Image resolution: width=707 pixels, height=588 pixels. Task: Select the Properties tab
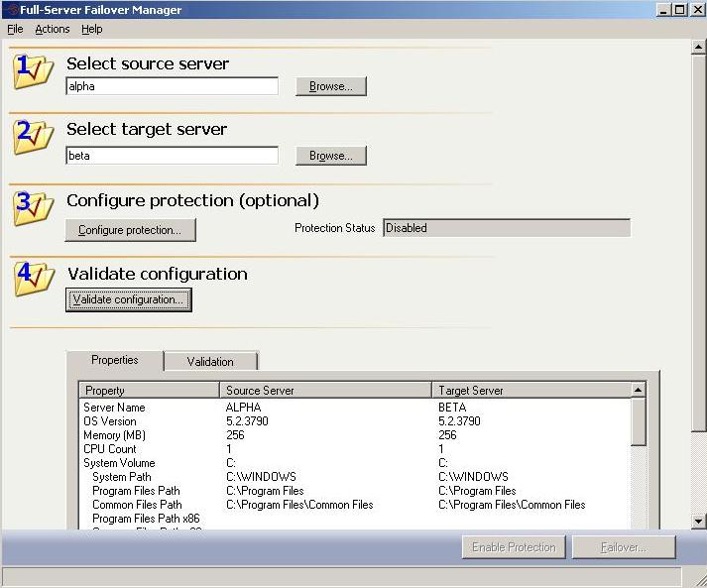[115, 361]
